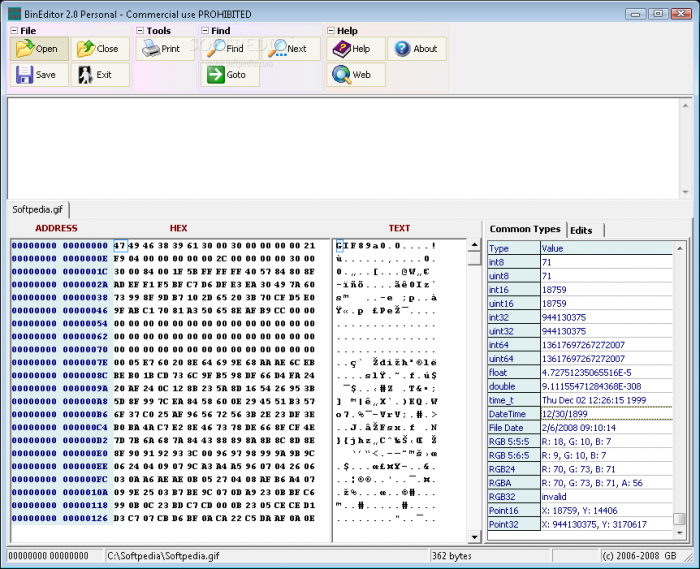Click the About question mark icon
The height and width of the screenshot is (569, 700).
tap(401, 49)
